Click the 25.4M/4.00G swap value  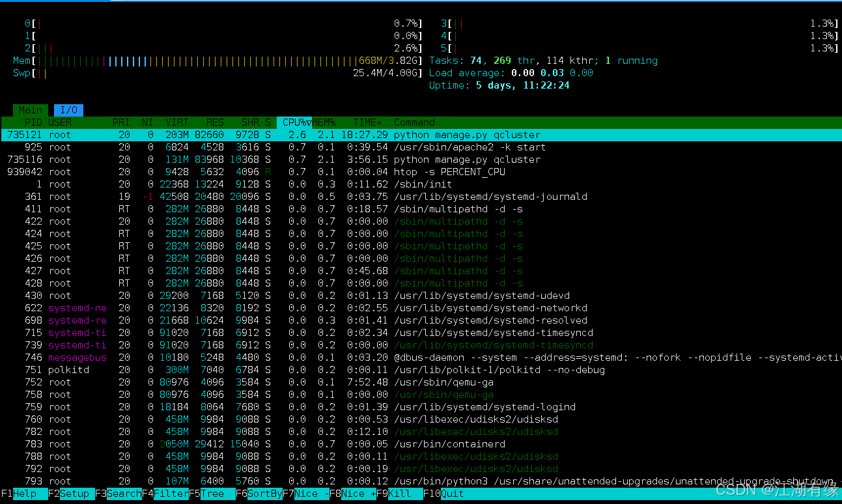point(386,73)
